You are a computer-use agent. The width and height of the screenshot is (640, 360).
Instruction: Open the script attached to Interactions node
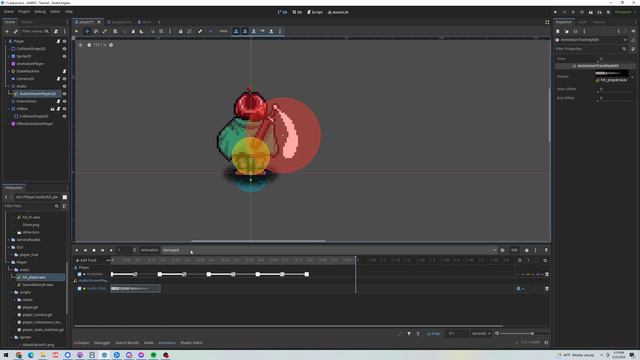(58, 101)
